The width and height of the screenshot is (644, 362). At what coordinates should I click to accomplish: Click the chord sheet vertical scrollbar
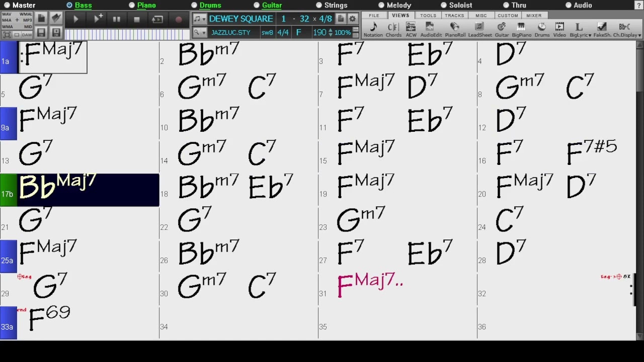[x=640, y=191]
